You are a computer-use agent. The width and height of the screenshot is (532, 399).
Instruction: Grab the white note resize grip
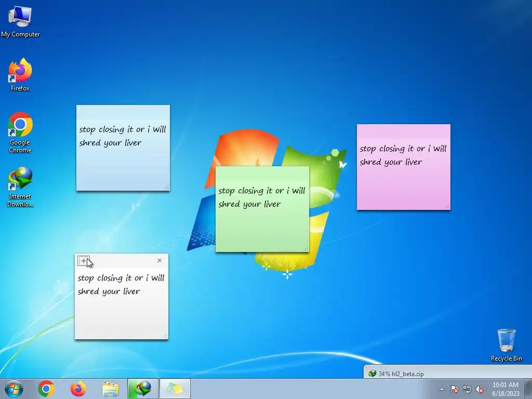165,336
